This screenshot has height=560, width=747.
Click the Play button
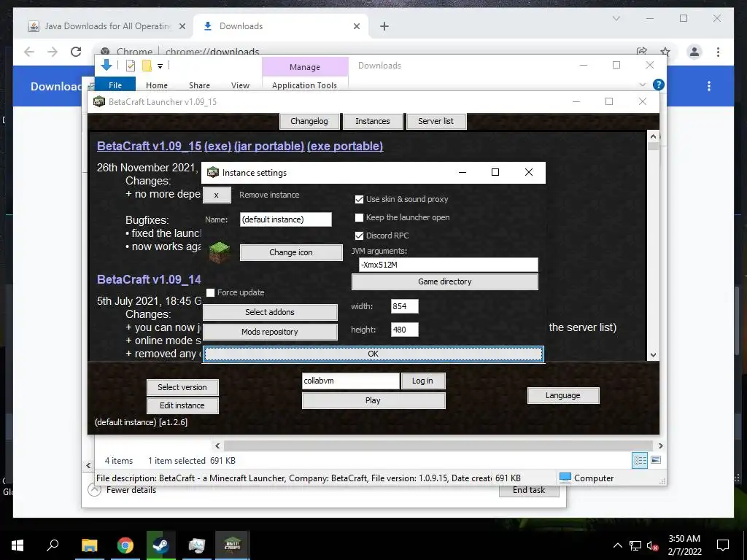[373, 400]
